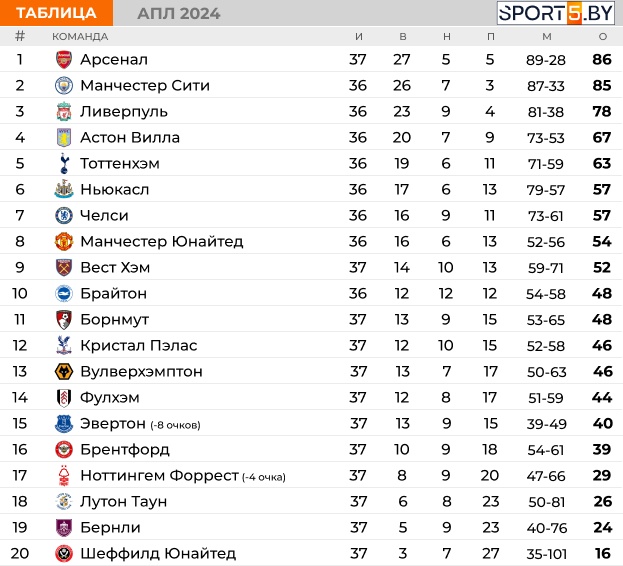Image resolution: width=623 pixels, height=566 pixels.
Task: Click the Arsenal club crest icon
Action: [64, 60]
